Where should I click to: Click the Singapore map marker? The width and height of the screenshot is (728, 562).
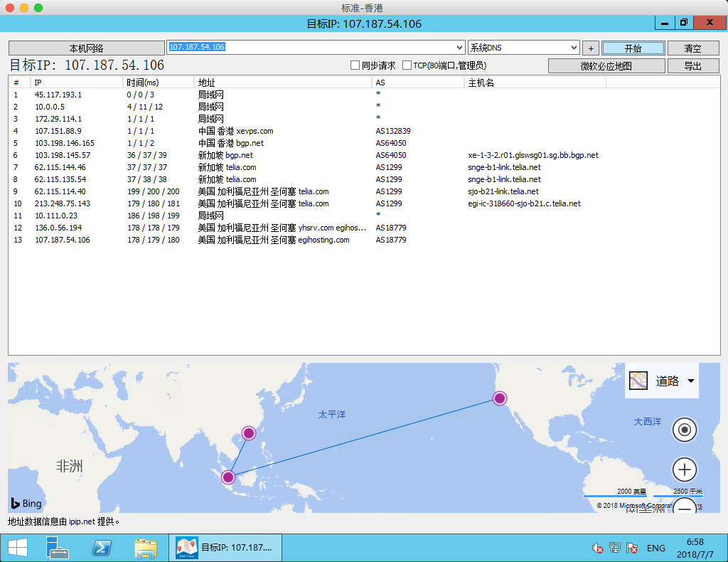tap(228, 477)
